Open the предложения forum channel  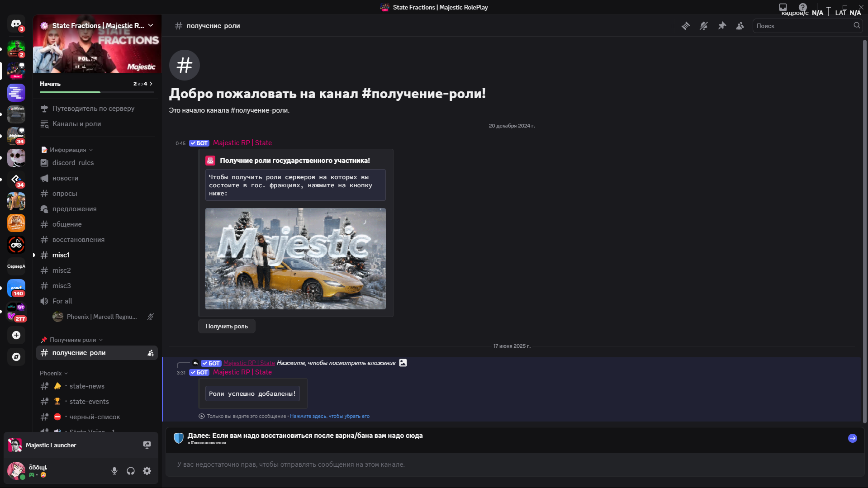pyautogui.click(x=97, y=209)
